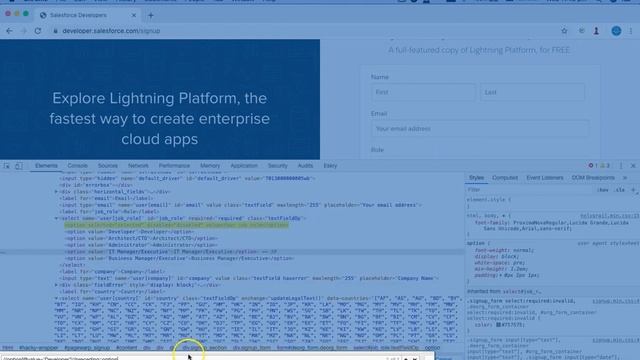640x360 pixels.
Task: Expand the padding shorthand property triangle
Action: tap(502, 276)
